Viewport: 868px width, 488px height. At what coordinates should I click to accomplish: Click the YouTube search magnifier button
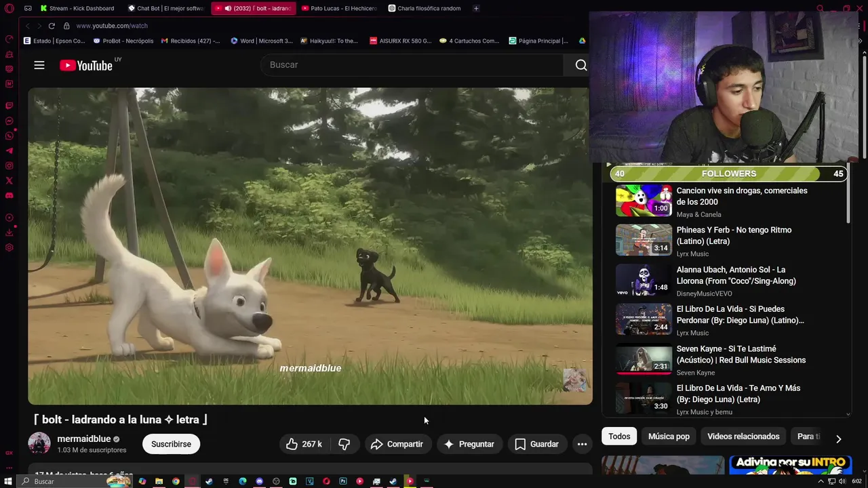coord(580,65)
